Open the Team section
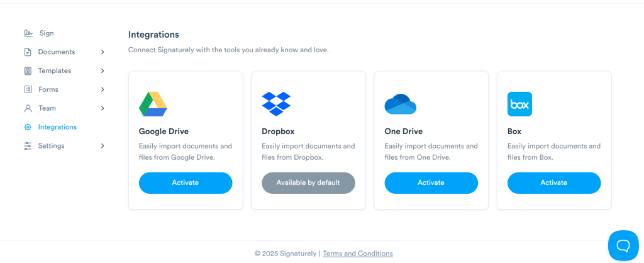The height and width of the screenshot is (263, 644). point(47,108)
